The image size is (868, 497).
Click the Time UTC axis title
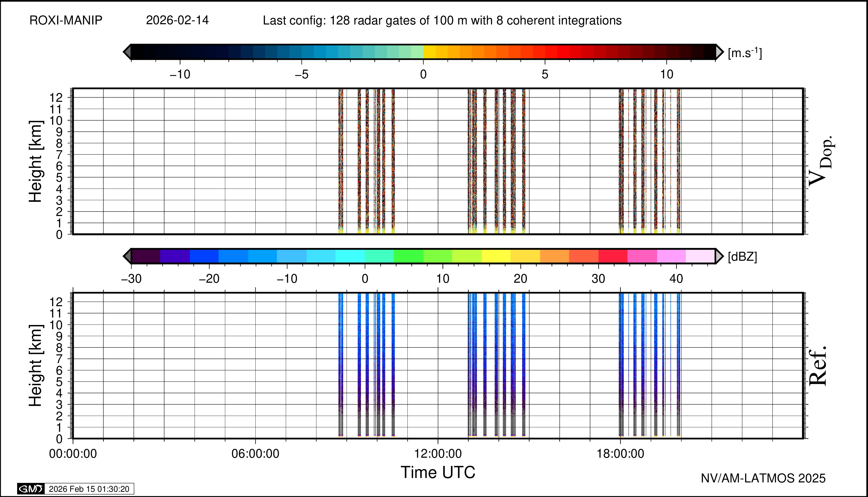(438, 473)
